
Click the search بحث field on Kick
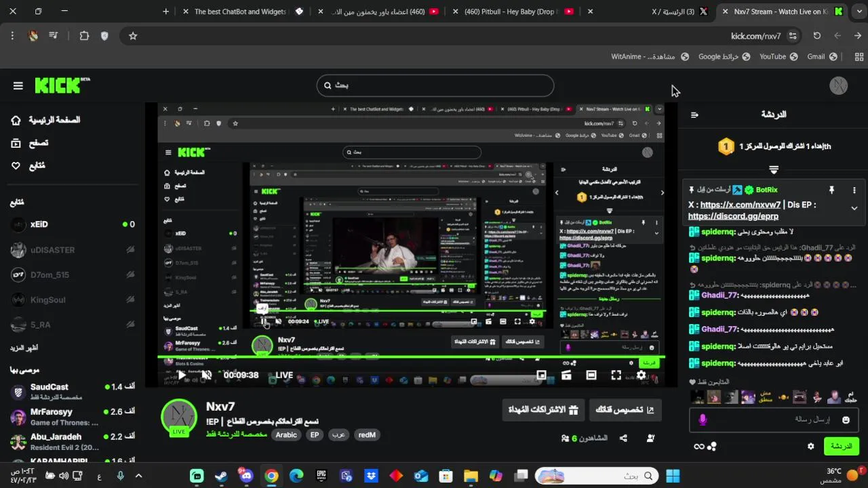pos(435,85)
